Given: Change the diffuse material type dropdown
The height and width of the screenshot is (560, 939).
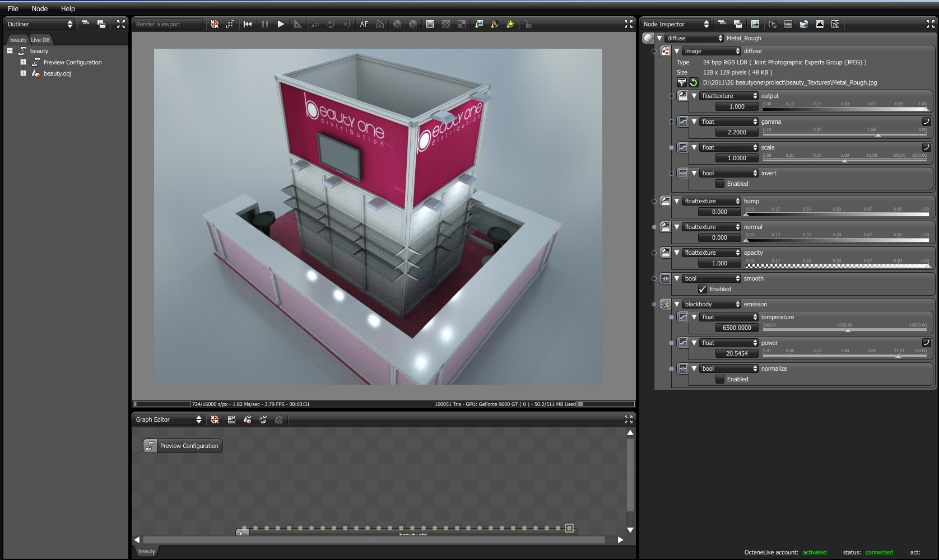Looking at the screenshot, I should coord(694,38).
